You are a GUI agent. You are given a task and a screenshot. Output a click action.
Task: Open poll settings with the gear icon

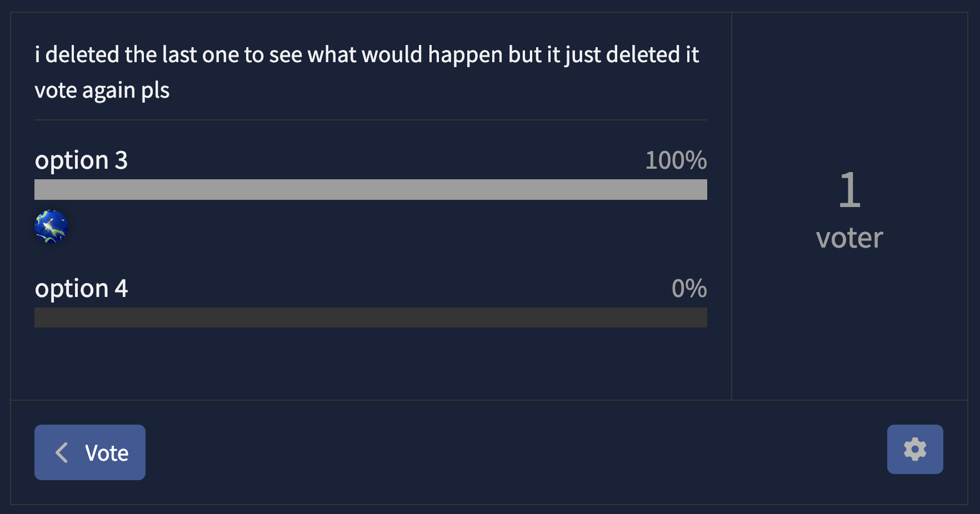(x=915, y=449)
